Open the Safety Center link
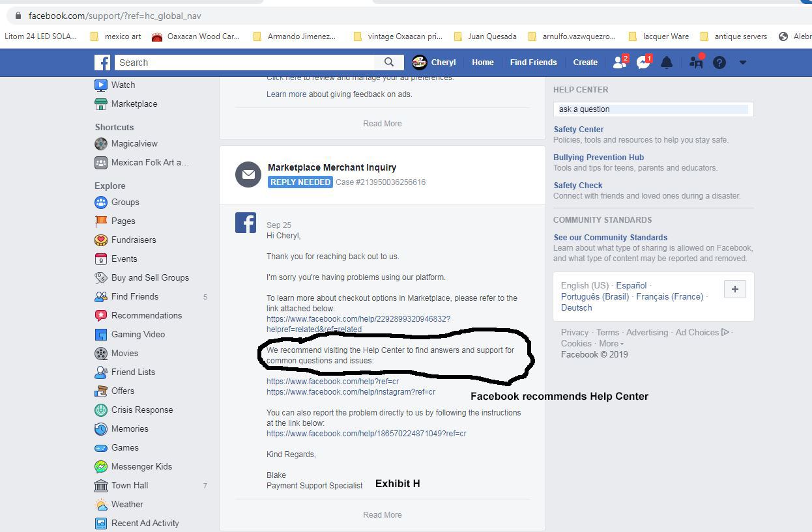 (x=579, y=130)
